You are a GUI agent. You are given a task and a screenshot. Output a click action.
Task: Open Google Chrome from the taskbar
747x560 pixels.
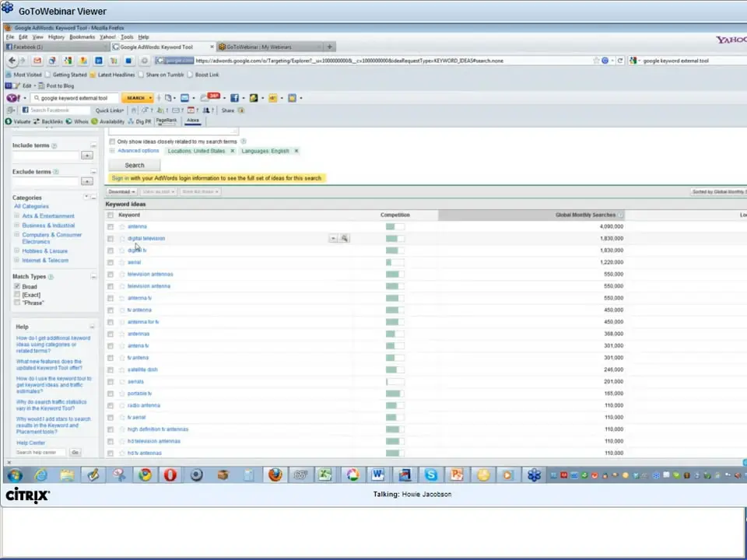click(145, 474)
